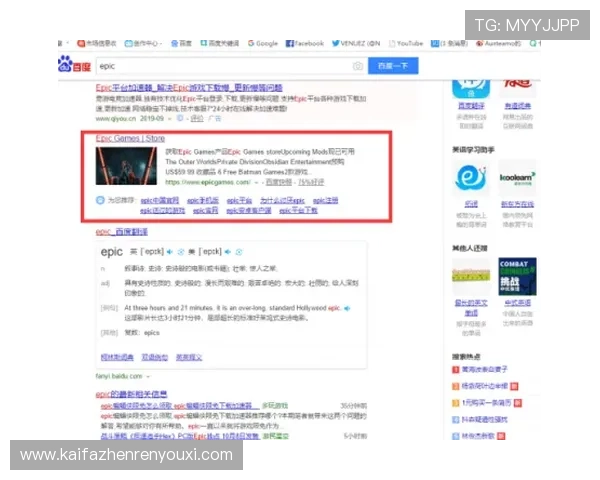The height and width of the screenshot is (480, 600).
Task: Open the Facebook bookmark
Action: 305,43
